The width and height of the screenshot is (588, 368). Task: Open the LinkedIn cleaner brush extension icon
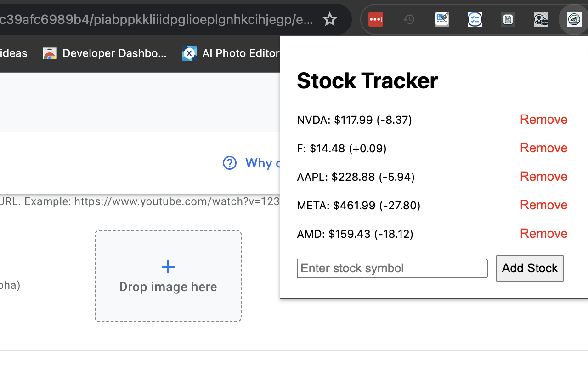[441, 19]
